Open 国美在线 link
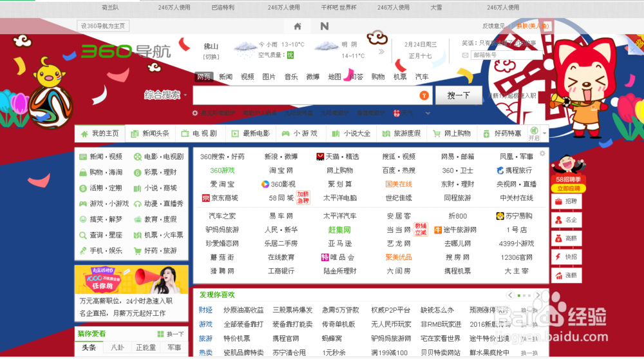Screen dimensions: 644x359 click(399, 184)
